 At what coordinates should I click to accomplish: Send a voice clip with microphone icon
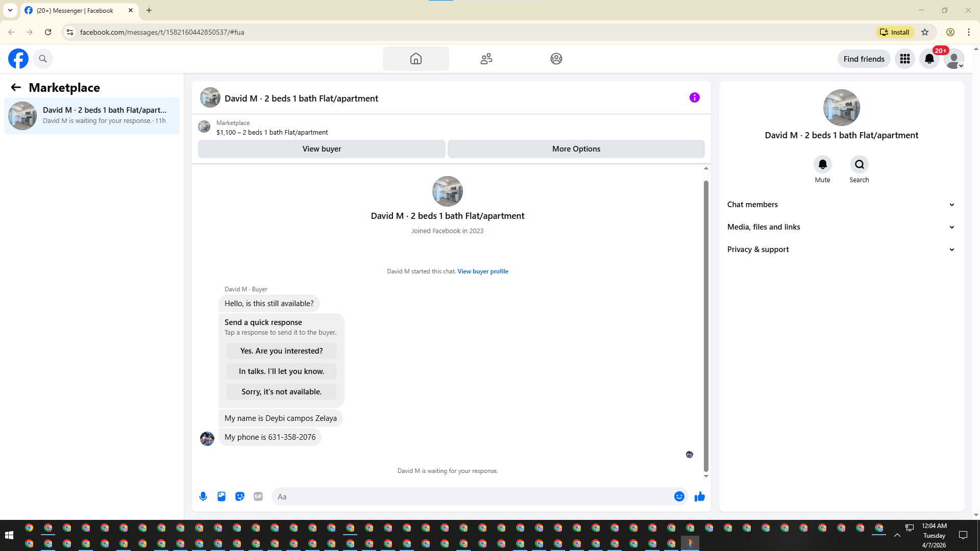[203, 496]
